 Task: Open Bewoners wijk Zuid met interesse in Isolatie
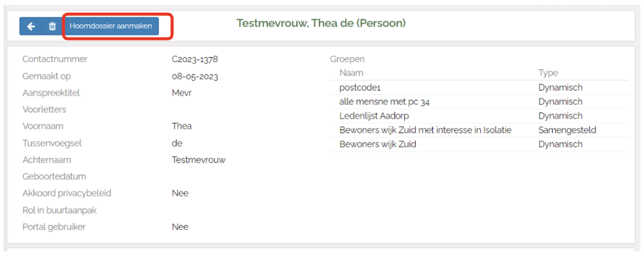pos(425,130)
